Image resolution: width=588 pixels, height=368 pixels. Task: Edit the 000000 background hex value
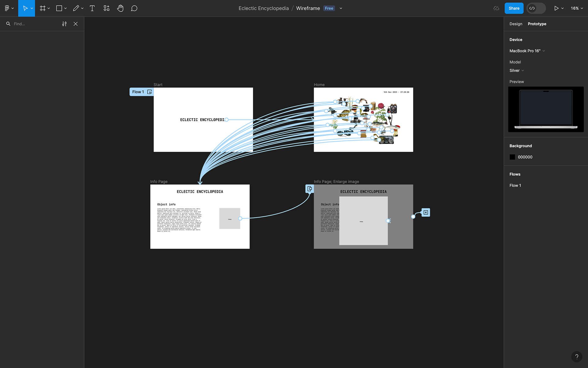point(525,157)
